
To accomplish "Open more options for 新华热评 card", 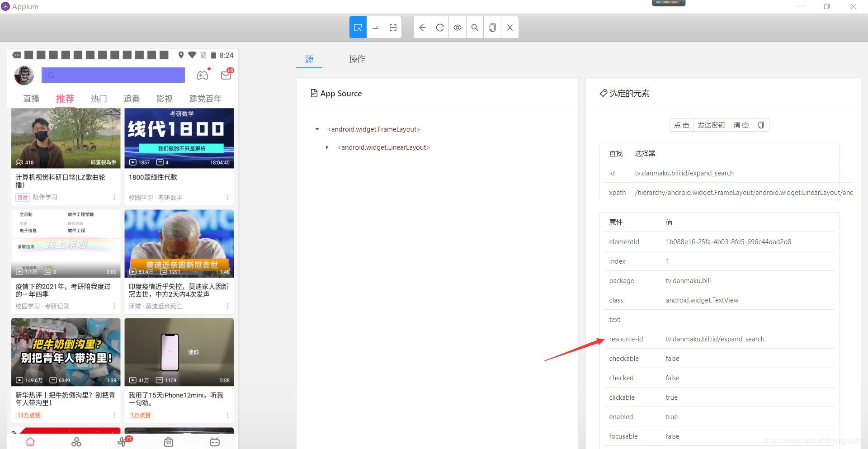I will 114,415.
